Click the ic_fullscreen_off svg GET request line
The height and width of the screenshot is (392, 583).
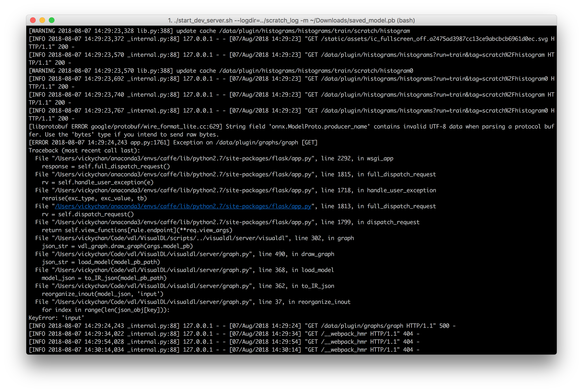[x=291, y=39]
